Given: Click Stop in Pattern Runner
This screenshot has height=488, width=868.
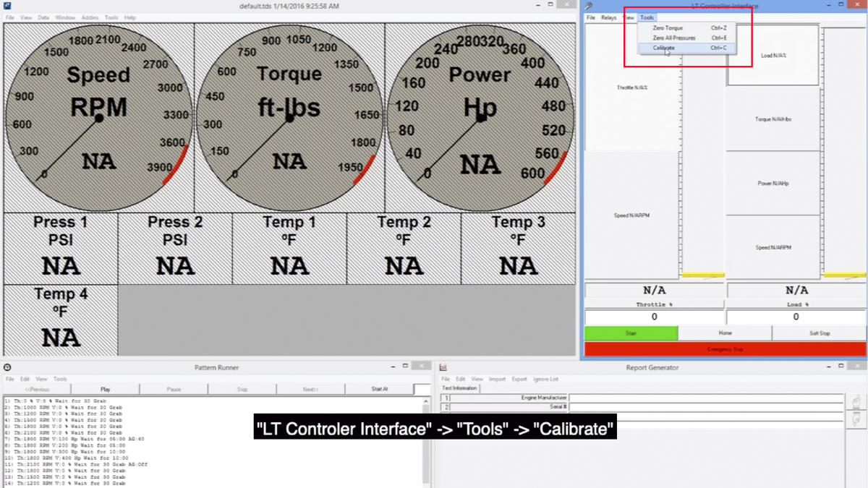Looking at the screenshot, I should 242,389.
